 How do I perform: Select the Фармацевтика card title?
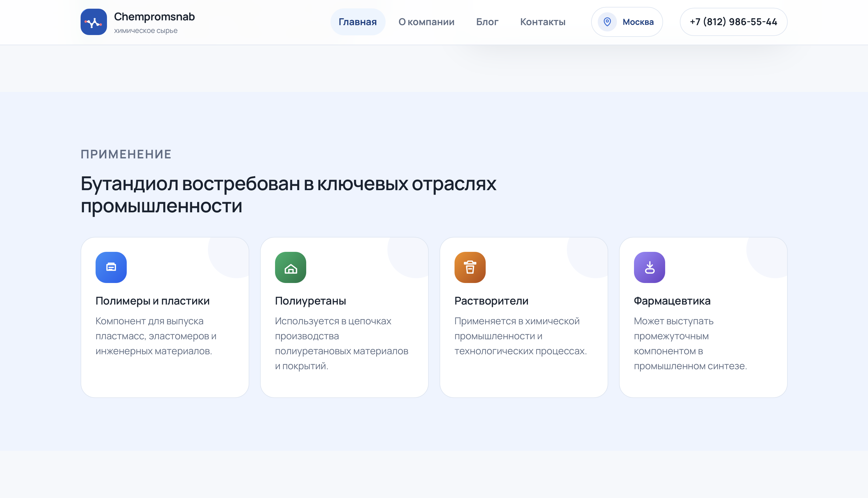click(672, 301)
